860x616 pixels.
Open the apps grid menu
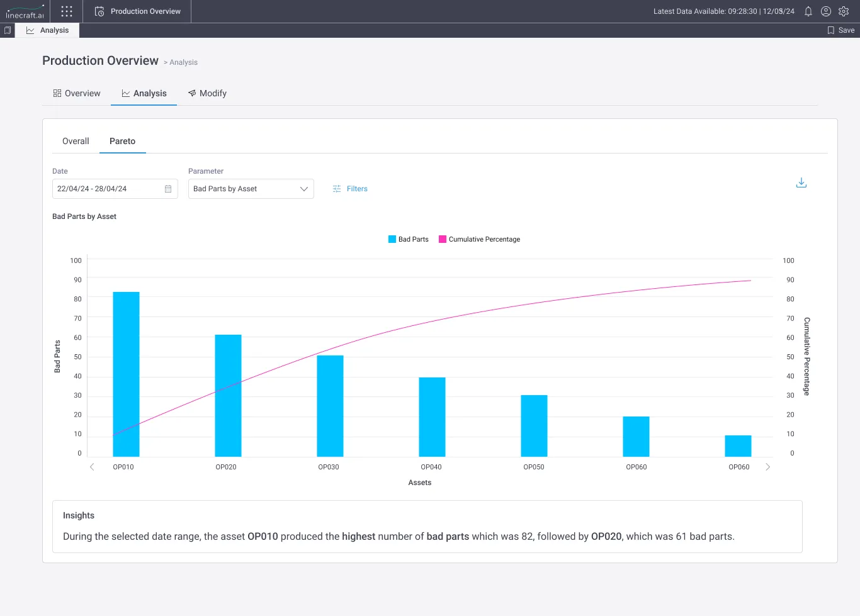pos(67,11)
